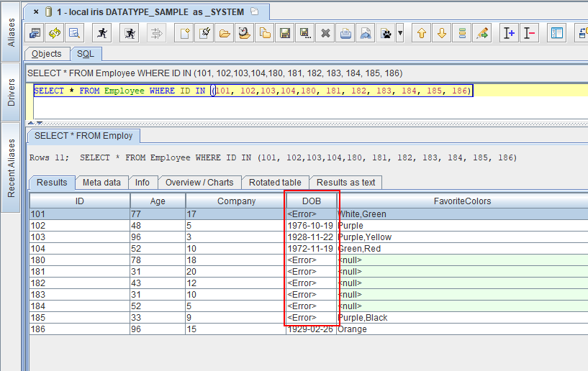Click the new file icon
Screen dimensions: 588x371
[x=184, y=33]
